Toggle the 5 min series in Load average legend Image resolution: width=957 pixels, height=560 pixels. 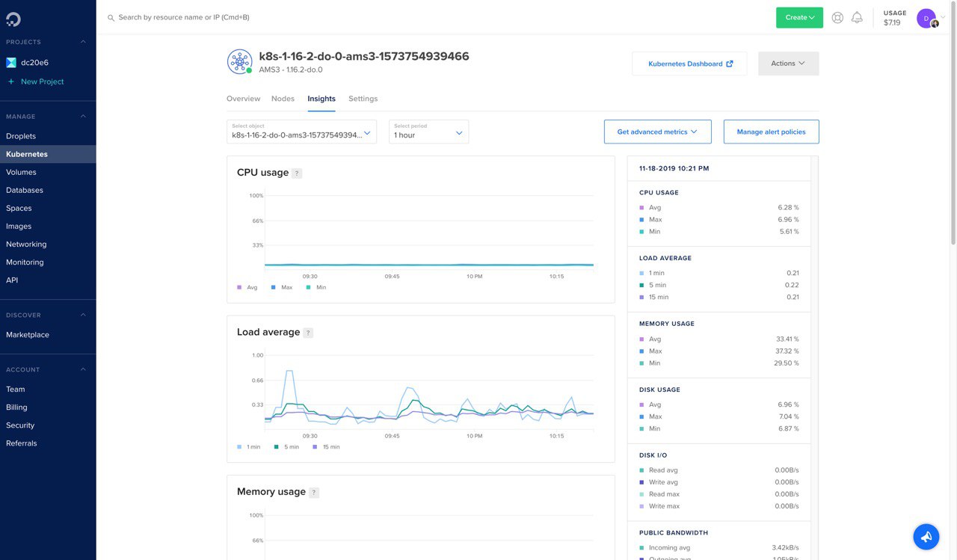[x=286, y=447]
